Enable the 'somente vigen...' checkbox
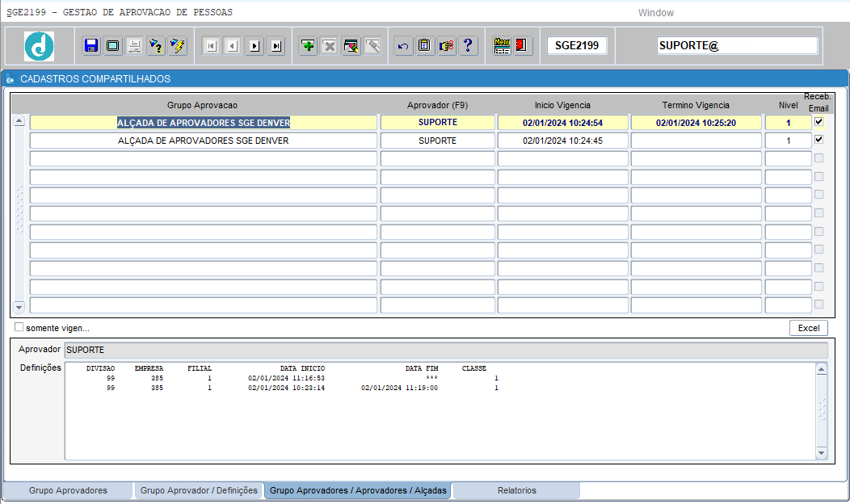This screenshot has width=850, height=504. pyautogui.click(x=19, y=327)
